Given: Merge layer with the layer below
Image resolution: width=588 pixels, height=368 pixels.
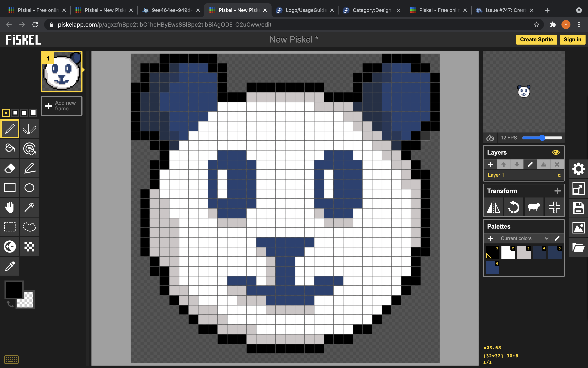Looking at the screenshot, I should pyautogui.click(x=544, y=165).
